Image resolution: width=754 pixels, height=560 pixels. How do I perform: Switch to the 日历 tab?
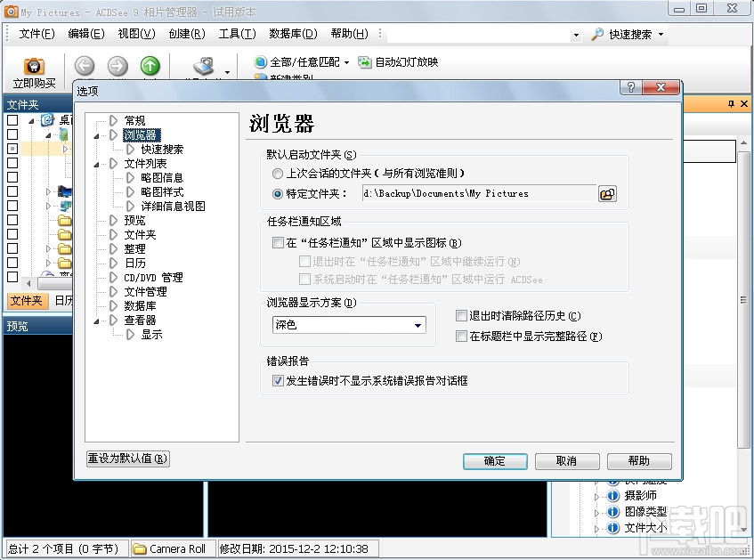[x=64, y=301]
